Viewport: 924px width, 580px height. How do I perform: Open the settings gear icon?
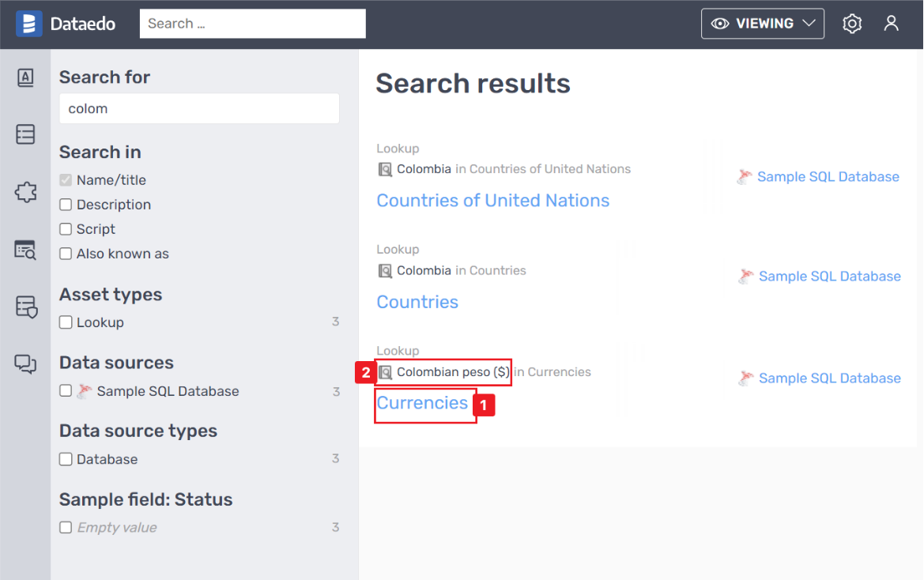(852, 24)
